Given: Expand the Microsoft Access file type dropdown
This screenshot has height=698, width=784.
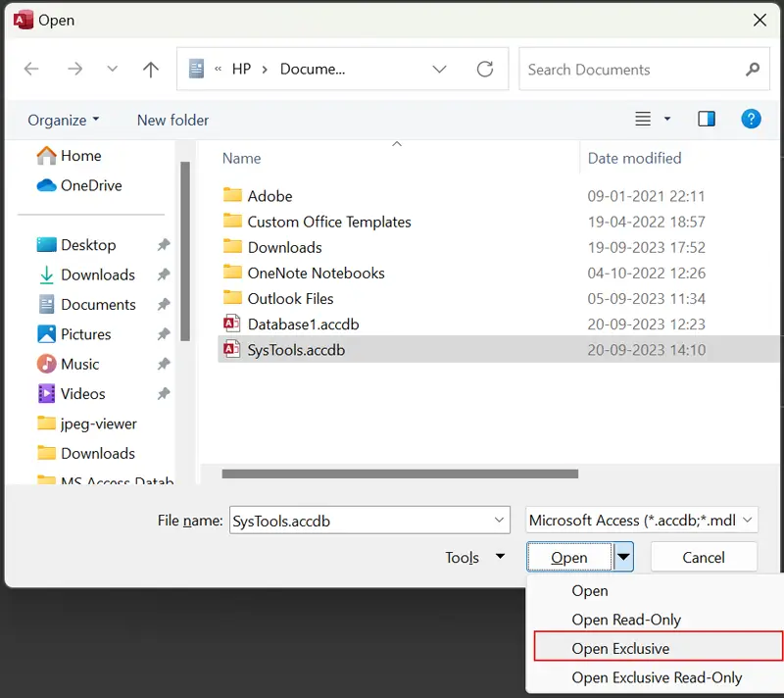Looking at the screenshot, I should (748, 520).
